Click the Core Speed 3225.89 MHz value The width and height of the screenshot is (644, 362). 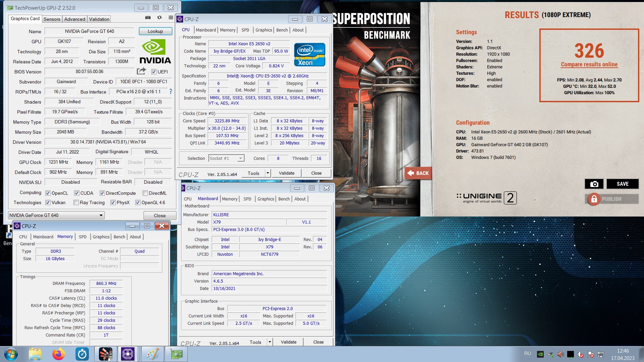[227, 121]
